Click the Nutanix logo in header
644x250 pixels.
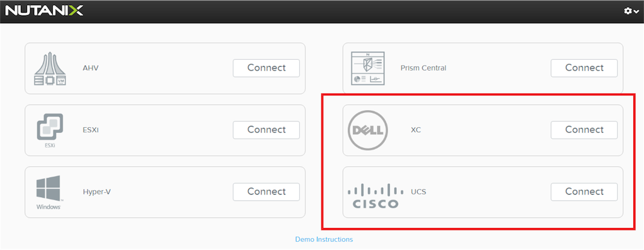coord(44,11)
